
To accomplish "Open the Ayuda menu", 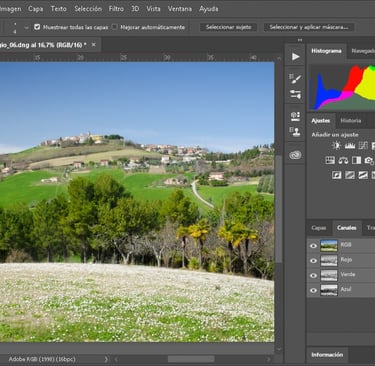I will coord(209,9).
